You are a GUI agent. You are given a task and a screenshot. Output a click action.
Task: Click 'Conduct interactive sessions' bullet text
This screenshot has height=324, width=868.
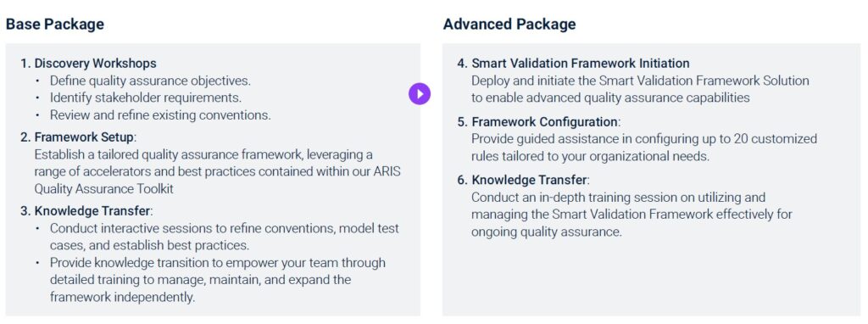click(x=224, y=237)
